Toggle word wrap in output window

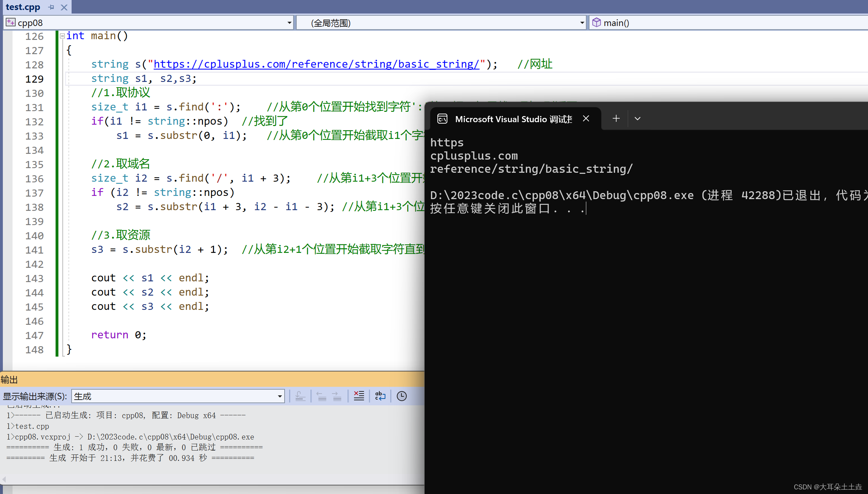pos(380,396)
